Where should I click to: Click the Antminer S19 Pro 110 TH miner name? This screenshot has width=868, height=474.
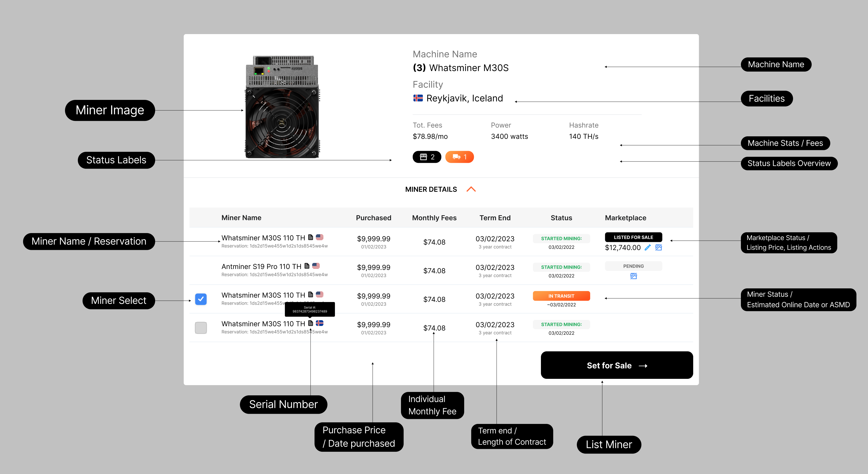click(261, 266)
